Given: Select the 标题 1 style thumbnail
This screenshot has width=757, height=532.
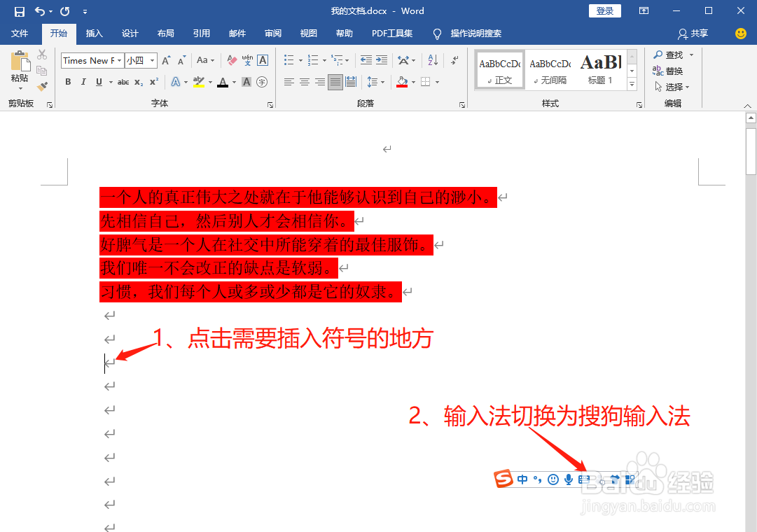Looking at the screenshot, I should click(601, 69).
